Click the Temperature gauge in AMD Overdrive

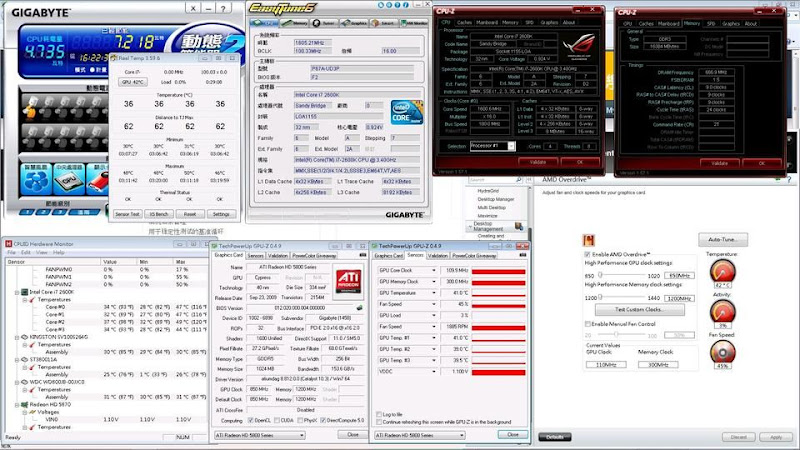(x=722, y=271)
